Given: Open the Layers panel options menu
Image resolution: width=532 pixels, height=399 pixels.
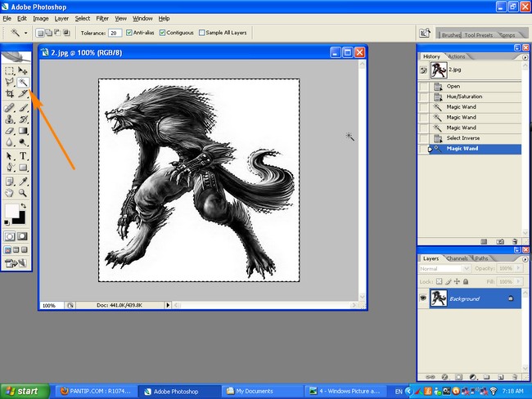Looking at the screenshot, I should pyautogui.click(x=525, y=259).
